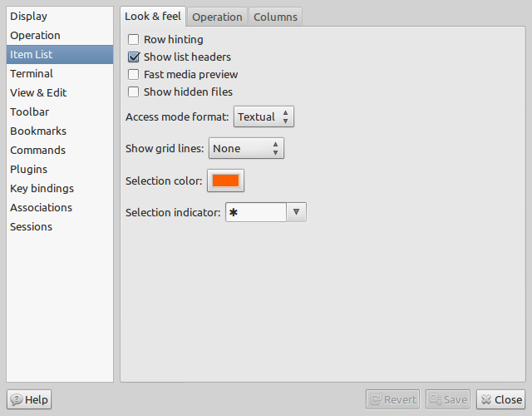The width and height of the screenshot is (532, 416).
Task: Close the preferences dialog
Action: click(500, 399)
